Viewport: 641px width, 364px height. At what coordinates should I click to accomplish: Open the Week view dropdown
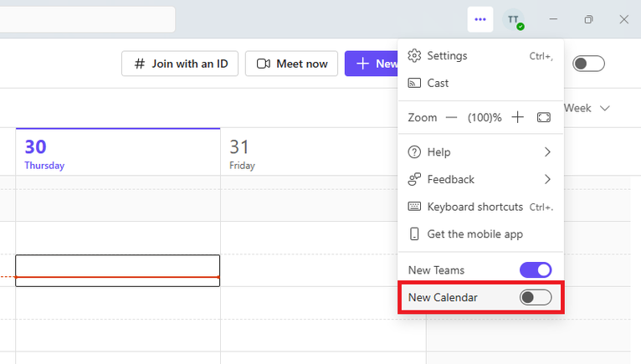tap(587, 108)
